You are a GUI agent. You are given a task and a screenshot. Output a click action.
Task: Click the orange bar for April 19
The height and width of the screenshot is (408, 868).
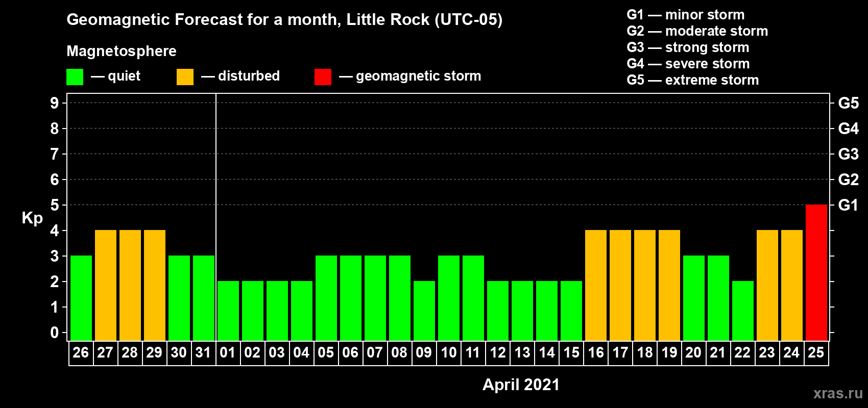(x=669, y=286)
